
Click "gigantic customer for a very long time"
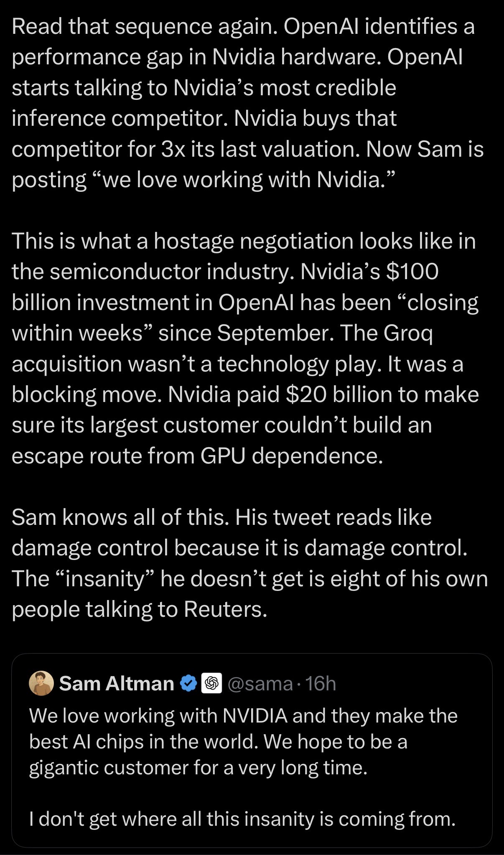(198, 767)
